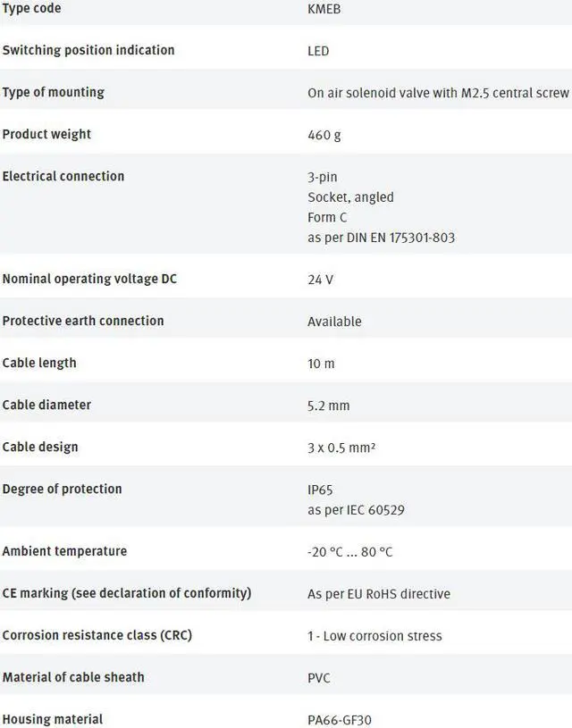Select the "As per EU RoHS directive" text
This screenshot has height=728, width=572.
pos(379,594)
